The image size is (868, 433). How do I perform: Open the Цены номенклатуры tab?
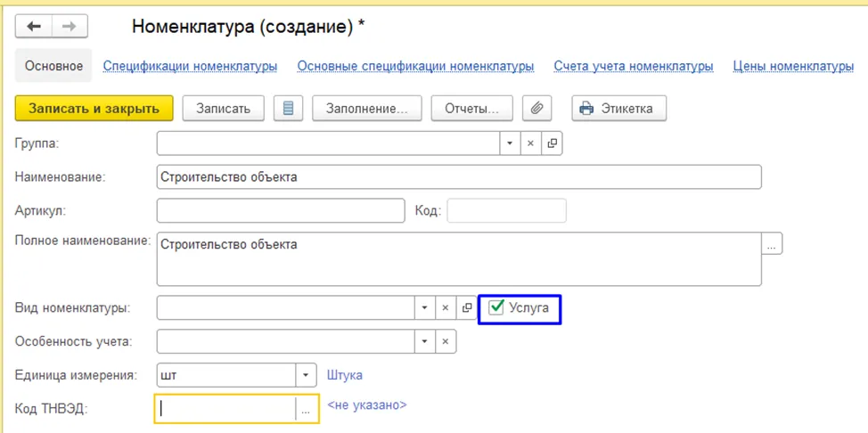click(793, 66)
